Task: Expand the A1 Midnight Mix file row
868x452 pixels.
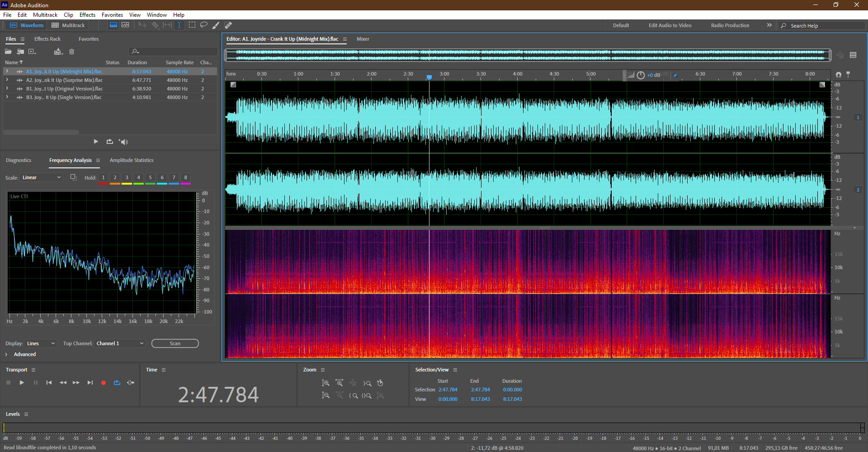Action: click(7, 71)
